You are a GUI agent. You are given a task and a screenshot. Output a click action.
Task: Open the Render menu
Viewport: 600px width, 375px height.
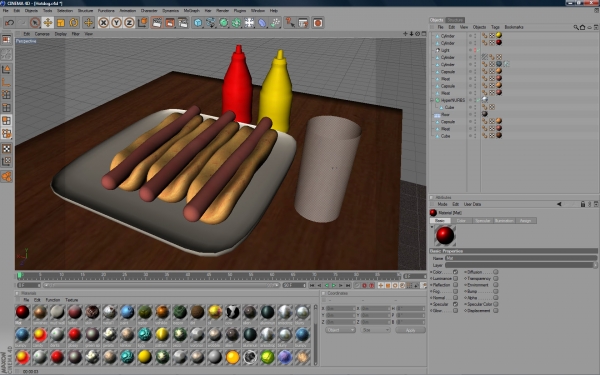222,10
